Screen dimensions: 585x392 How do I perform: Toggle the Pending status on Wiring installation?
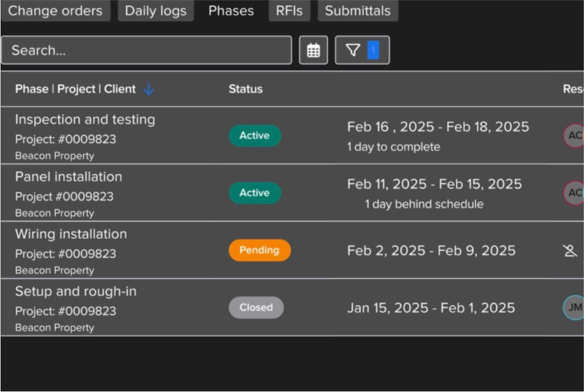(259, 250)
